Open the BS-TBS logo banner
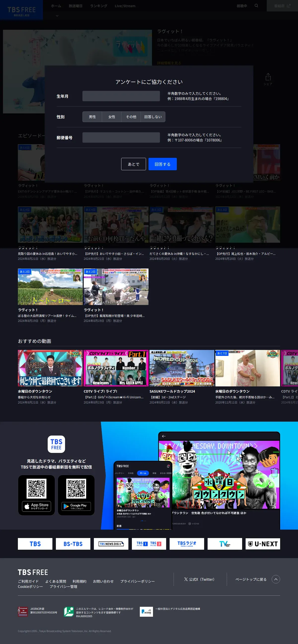This screenshot has width=298, height=644. click(73, 544)
